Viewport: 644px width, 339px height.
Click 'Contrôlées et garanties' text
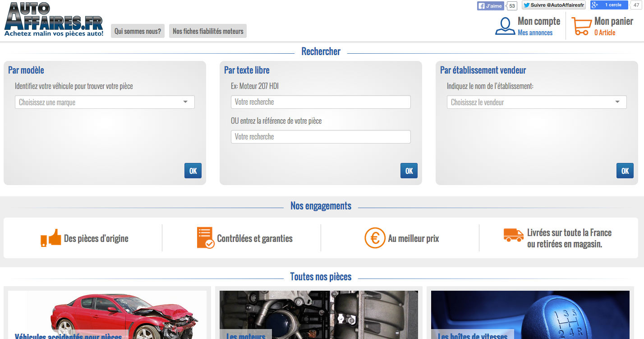coord(255,238)
